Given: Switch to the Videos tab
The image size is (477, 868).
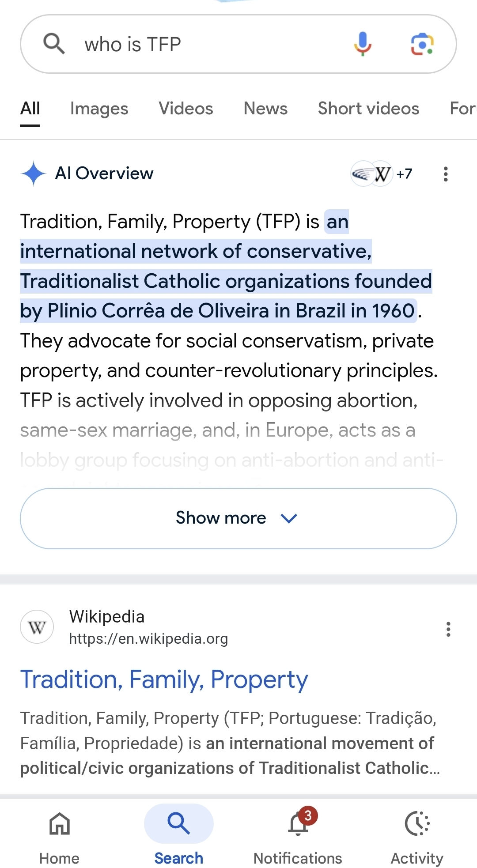Looking at the screenshot, I should 186,109.
